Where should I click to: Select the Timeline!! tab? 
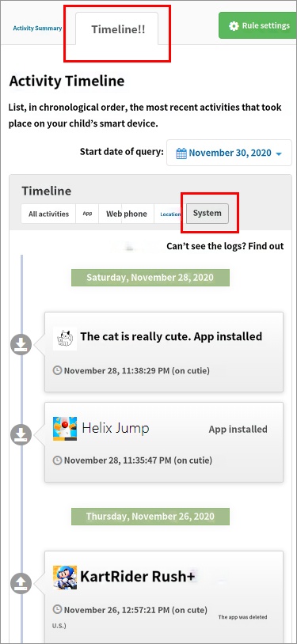pyautogui.click(x=117, y=28)
